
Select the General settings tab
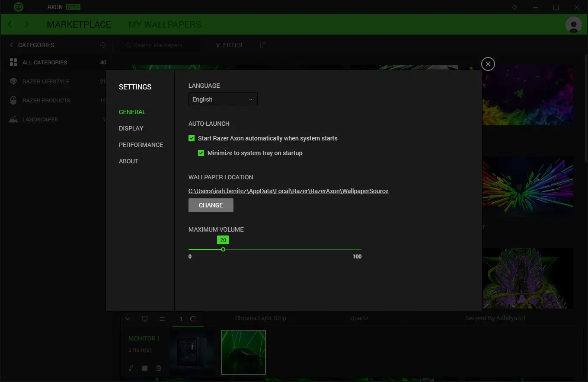coord(132,112)
